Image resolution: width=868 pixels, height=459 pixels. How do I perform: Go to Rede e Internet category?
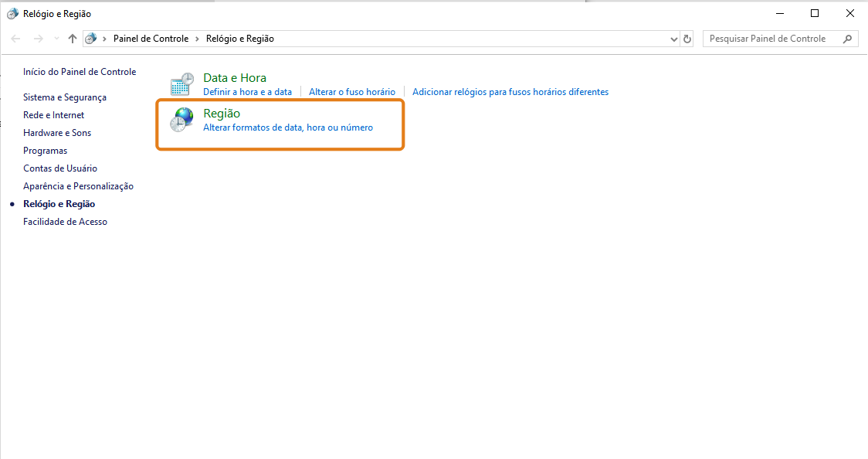pos(54,115)
